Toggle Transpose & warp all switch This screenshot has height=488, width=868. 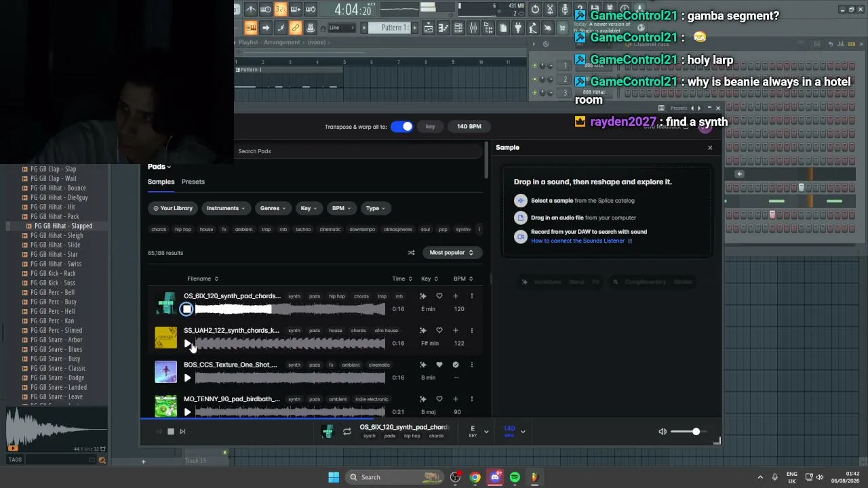click(401, 127)
